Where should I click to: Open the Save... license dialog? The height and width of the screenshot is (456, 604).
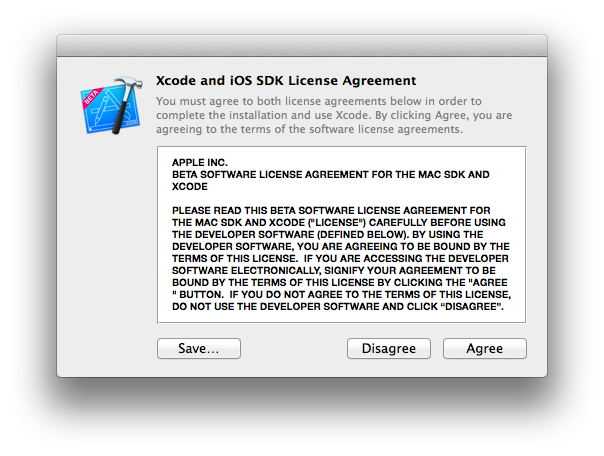pyautogui.click(x=199, y=349)
